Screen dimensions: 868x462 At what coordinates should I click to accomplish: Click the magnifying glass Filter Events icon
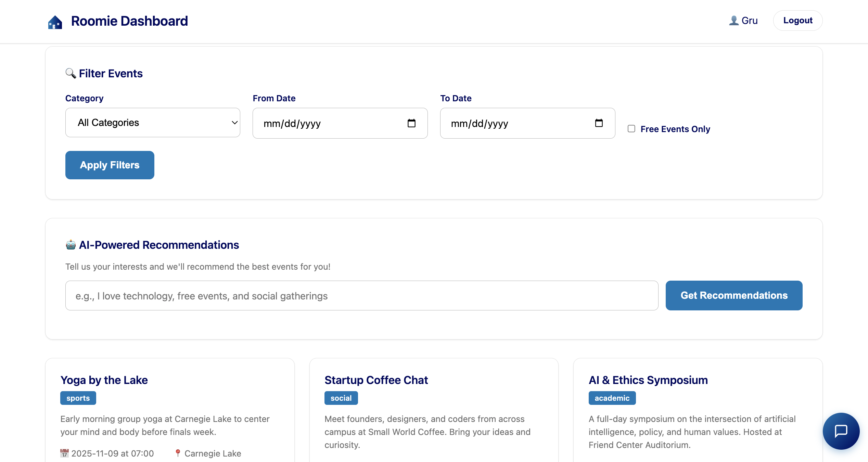[x=71, y=73]
